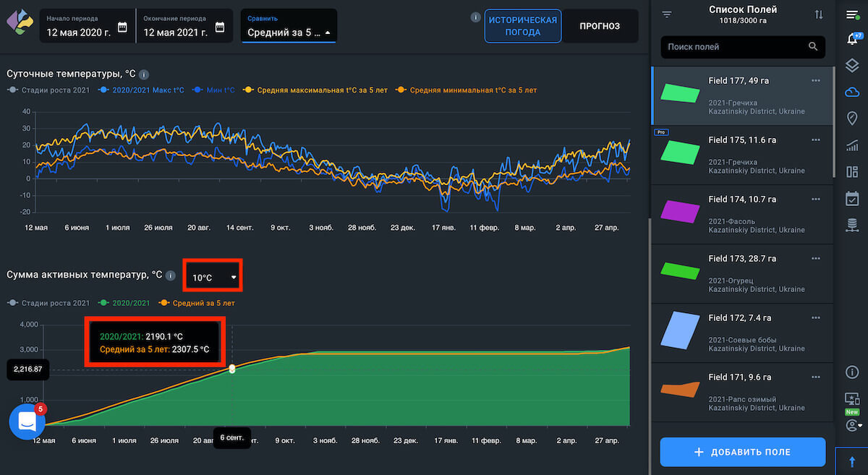Switch to Историческая погода tab
Image resolution: width=868 pixels, height=475 pixels.
pos(522,26)
